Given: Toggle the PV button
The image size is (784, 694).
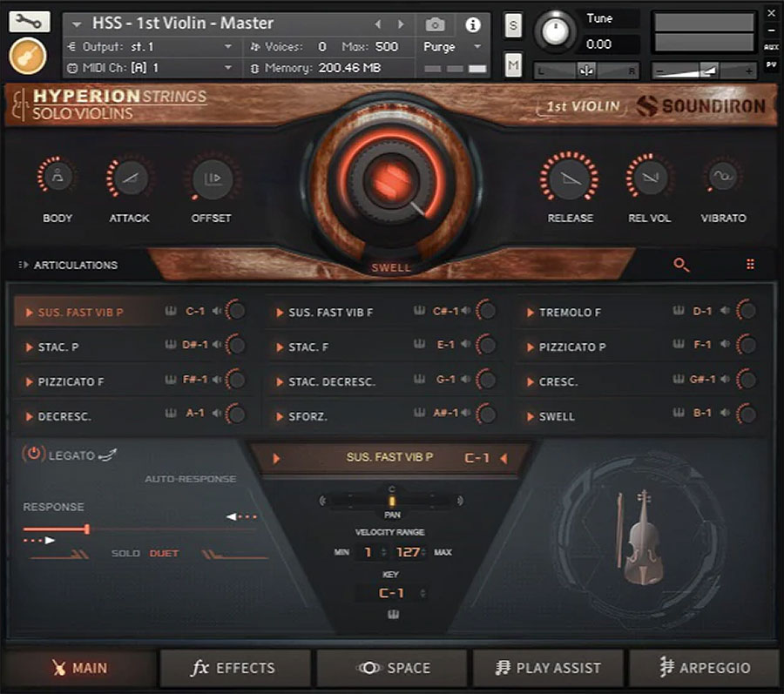Looking at the screenshot, I should [772, 64].
